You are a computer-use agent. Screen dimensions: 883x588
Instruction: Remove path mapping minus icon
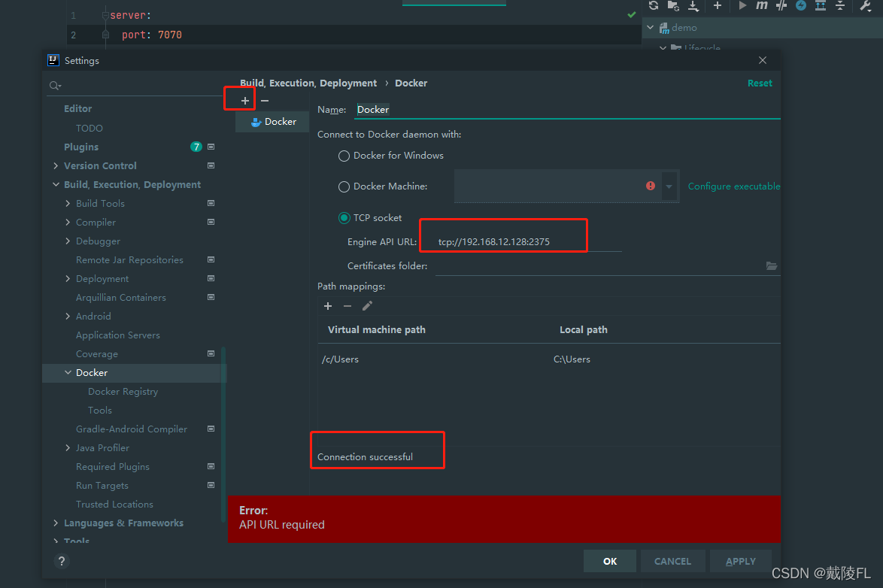point(347,306)
